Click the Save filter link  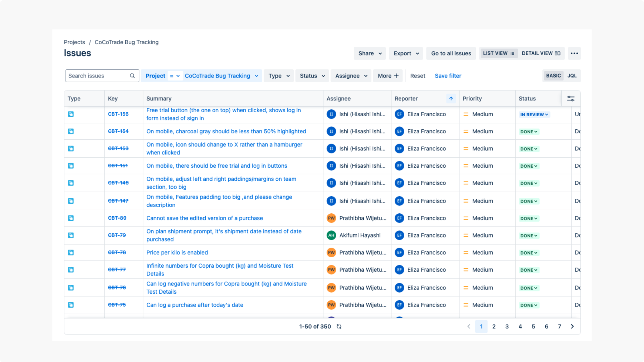click(x=448, y=76)
